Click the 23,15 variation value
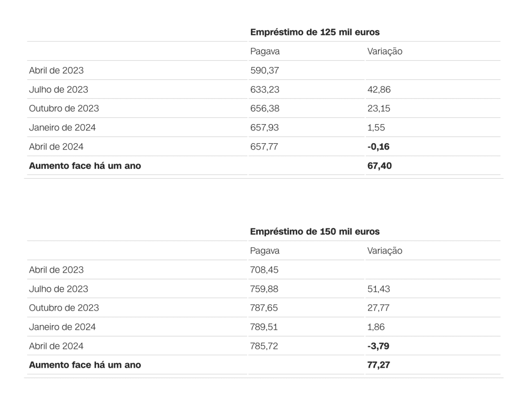The width and height of the screenshot is (532, 405). tap(378, 109)
